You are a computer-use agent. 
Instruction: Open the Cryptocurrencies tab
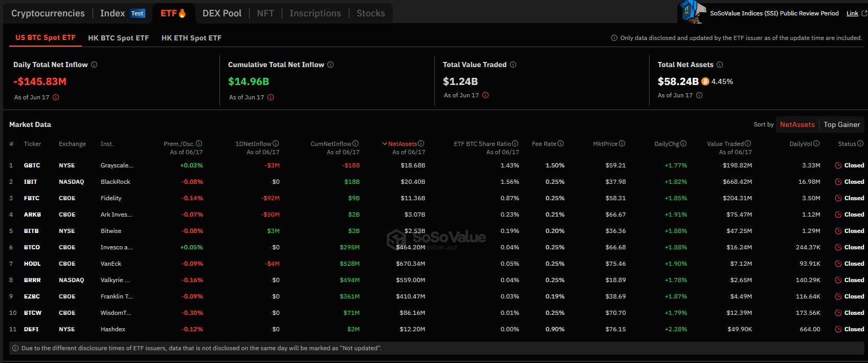point(48,13)
